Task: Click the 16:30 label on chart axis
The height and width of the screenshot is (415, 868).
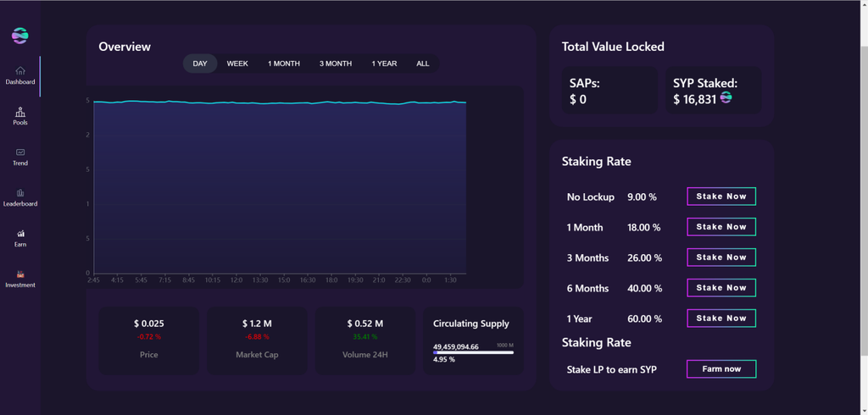Action: coord(308,280)
